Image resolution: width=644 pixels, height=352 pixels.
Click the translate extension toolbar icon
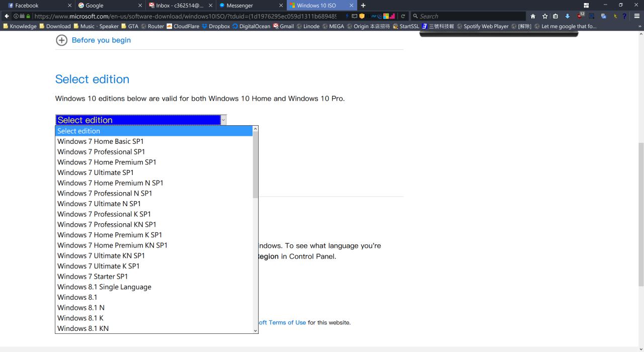pos(604,16)
